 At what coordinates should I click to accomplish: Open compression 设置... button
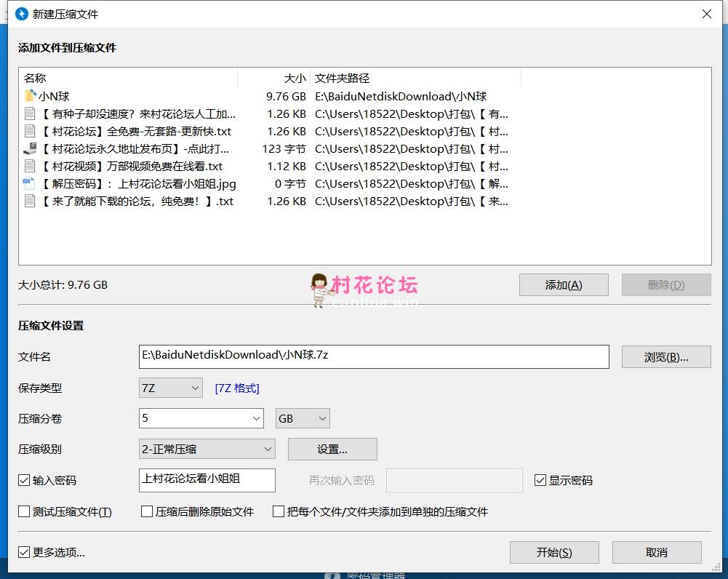(332, 449)
